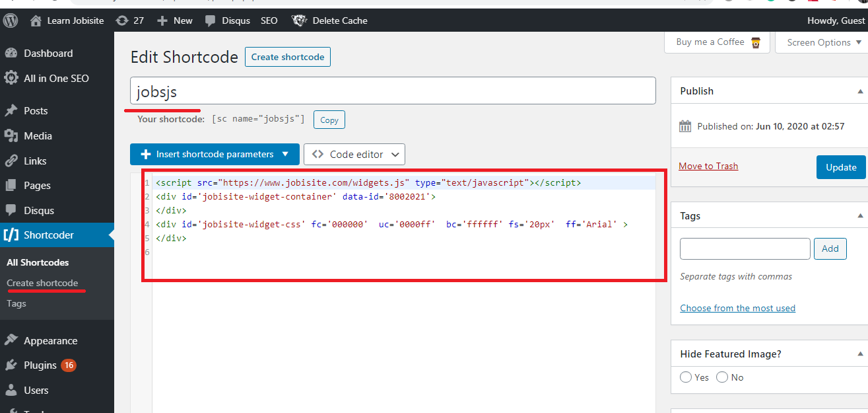The height and width of the screenshot is (413, 868).
Task: Expand Insert shortcode parameters dropdown
Action: (x=215, y=155)
